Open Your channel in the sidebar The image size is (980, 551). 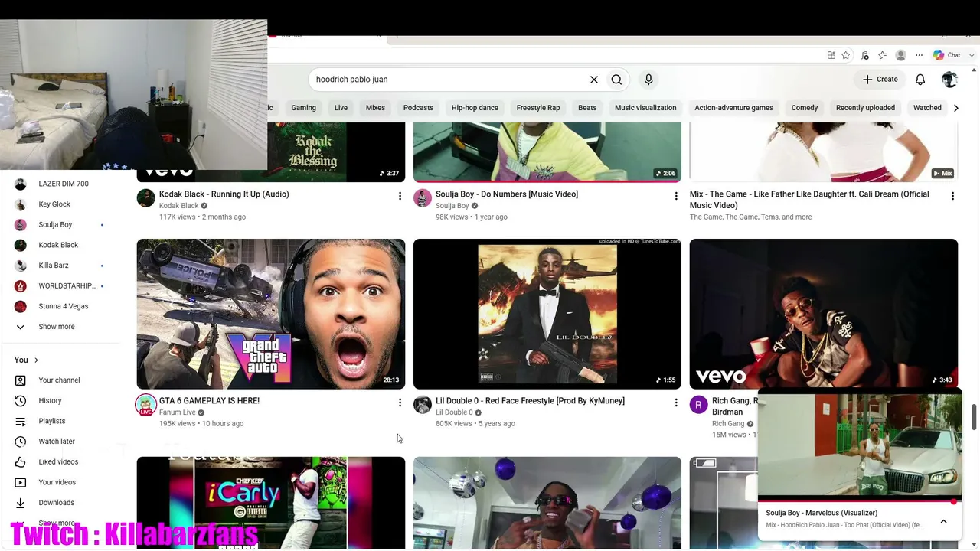pyautogui.click(x=59, y=380)
